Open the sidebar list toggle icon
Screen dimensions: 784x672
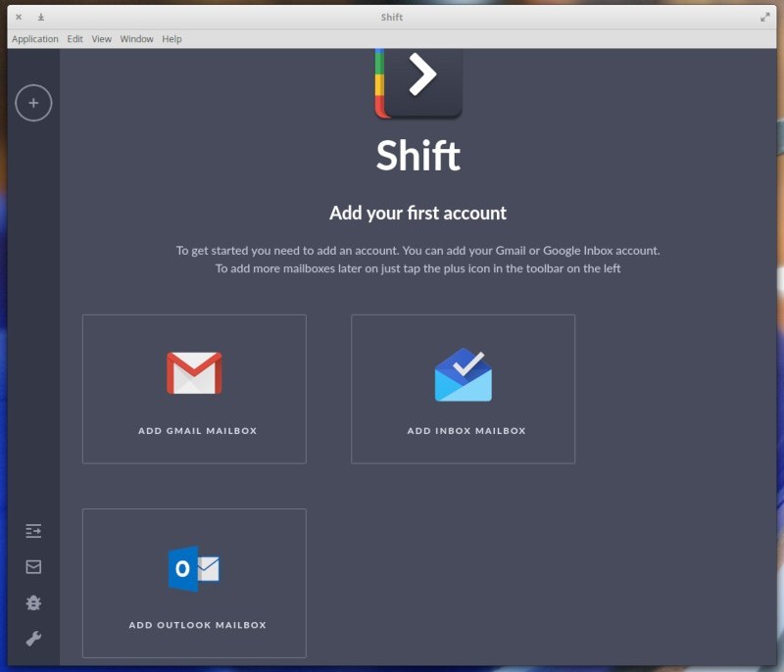33,531
